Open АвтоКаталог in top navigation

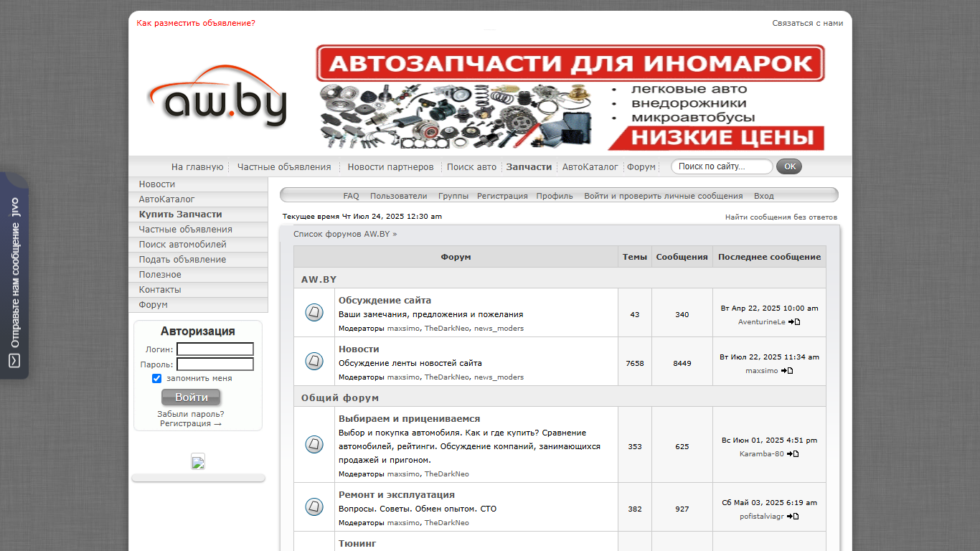point(590,167)
